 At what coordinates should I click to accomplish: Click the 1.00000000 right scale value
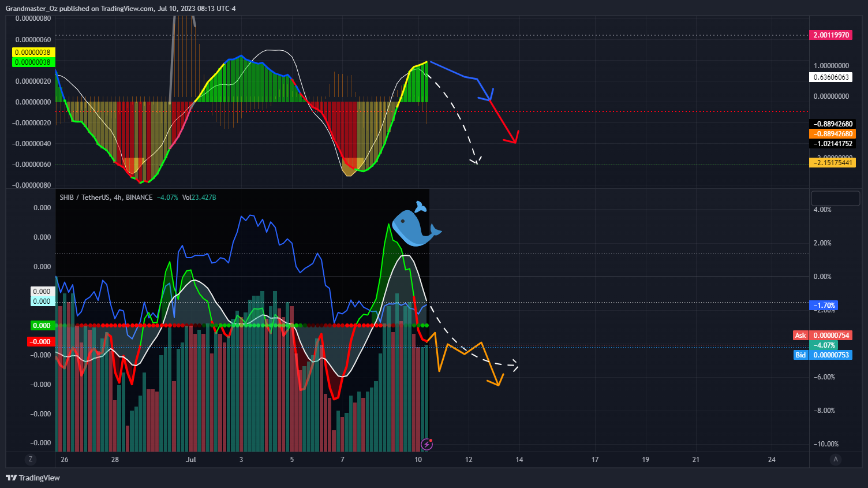[x=831, y=66]
